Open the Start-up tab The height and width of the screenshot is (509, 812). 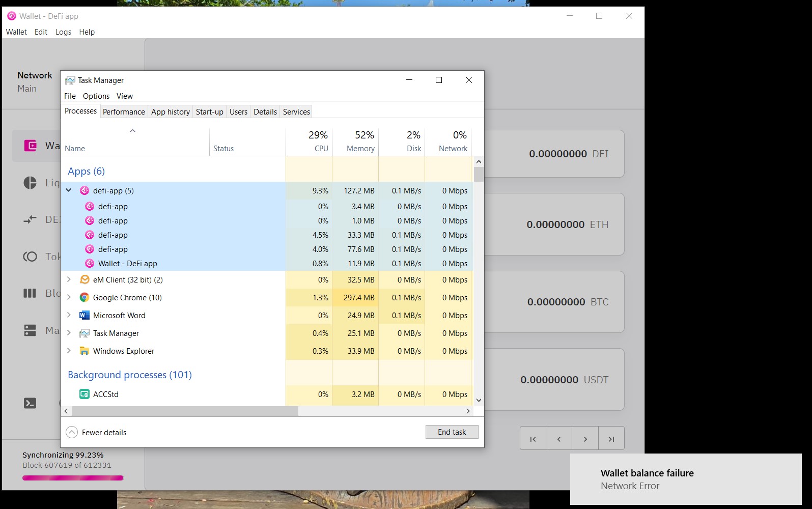click(210, 112)
